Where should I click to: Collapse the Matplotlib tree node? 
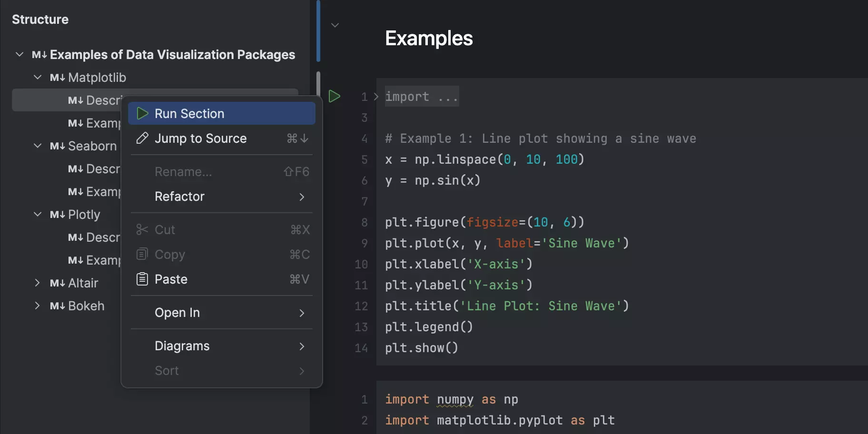coord(38,77)
